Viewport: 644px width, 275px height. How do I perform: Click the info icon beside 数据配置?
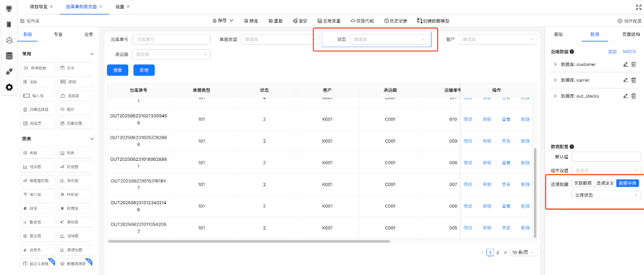point(572,146)
